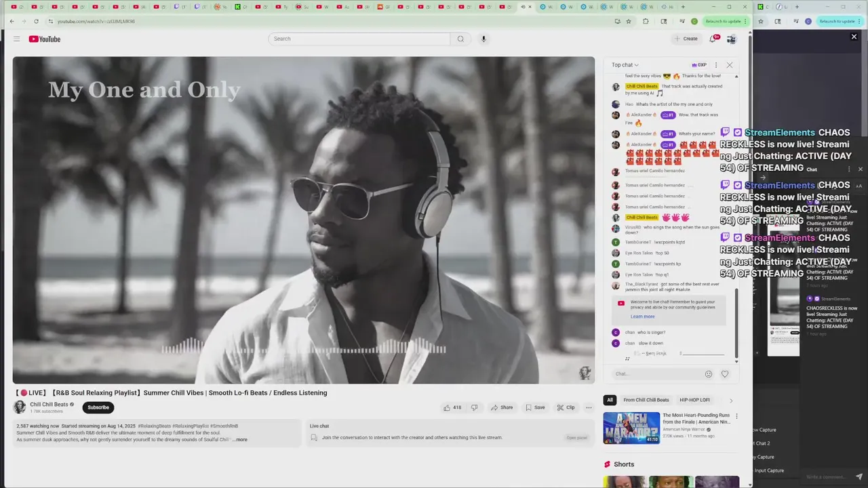Open The Most Heart-Pounding Runs video title
Viewport: 868px width, 488px height.
click(696, 418)
